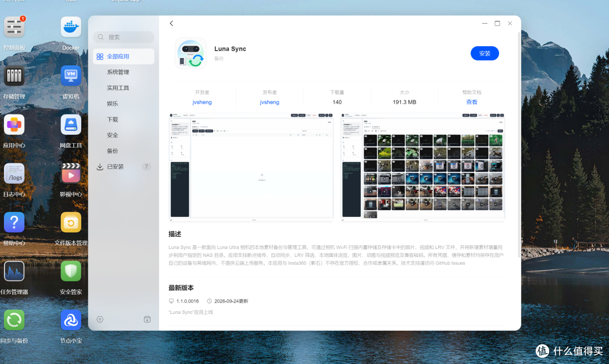The width and height of the screenshot is (609, 364).
Task: Click the search magnifier icon
Action: pyautogui.click(x=100, y=37)
